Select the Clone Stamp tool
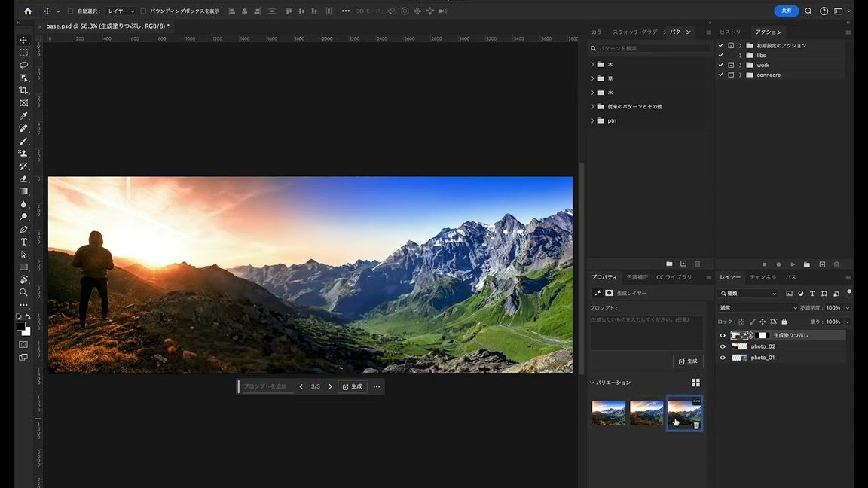 coord(23,154)
